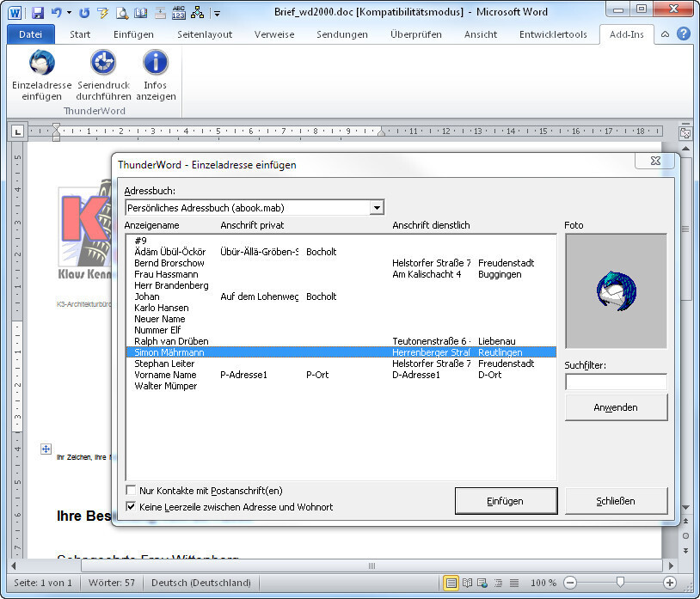Select contact Simon Mährmann

(341, 351)
